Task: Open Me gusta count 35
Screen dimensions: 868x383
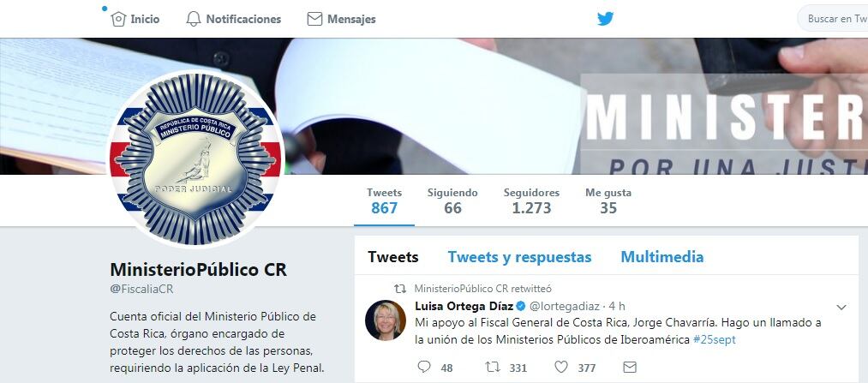Action: tap(608, 200)
